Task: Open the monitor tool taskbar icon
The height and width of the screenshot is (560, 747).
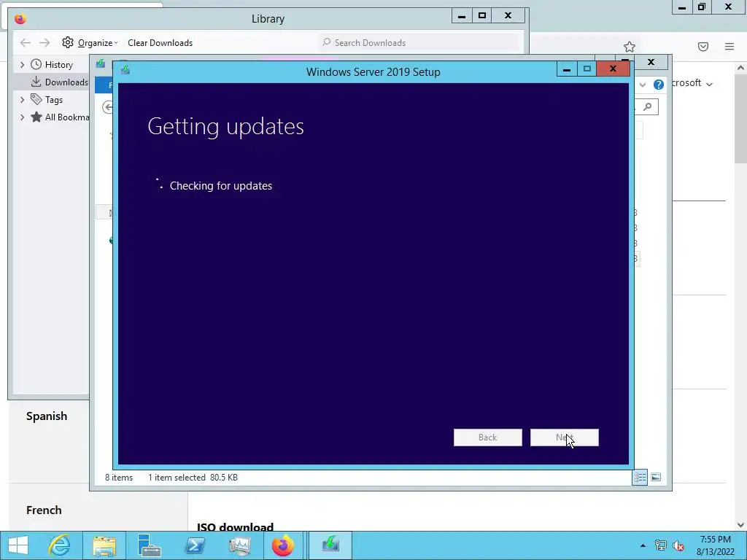Action: coord(239,545)
